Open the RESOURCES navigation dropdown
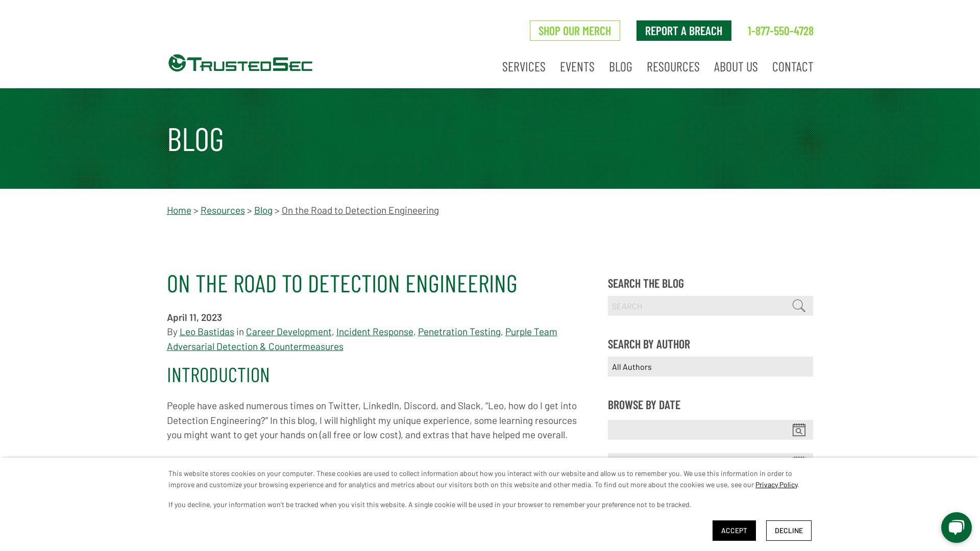Image resolution: width=980 pixels, height=551 pixels. (x=672, y=66)
